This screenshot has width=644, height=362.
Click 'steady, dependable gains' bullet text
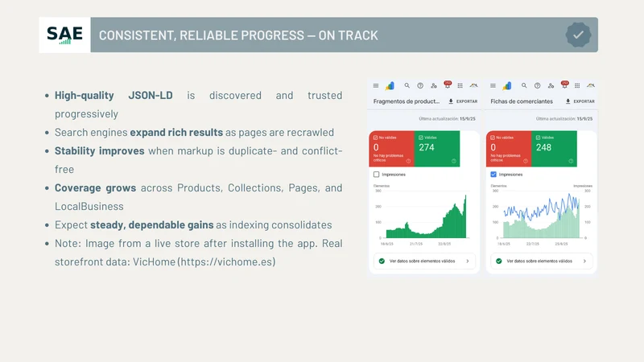151,224
